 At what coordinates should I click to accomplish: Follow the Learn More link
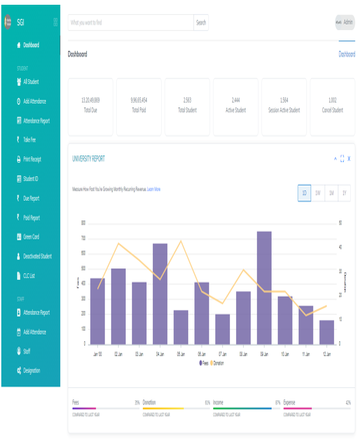click(154, 189)
